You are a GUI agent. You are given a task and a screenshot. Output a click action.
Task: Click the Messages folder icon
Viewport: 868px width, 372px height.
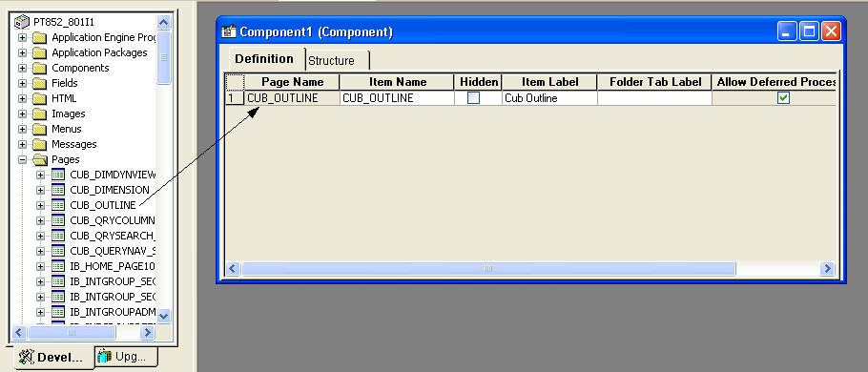click(x=39, y=144)
